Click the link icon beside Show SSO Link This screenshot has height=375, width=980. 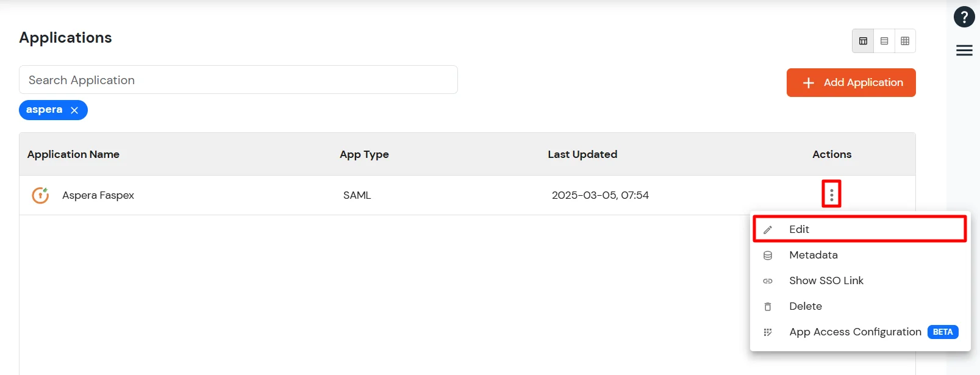pyautogui.click(x=768, y=281)
